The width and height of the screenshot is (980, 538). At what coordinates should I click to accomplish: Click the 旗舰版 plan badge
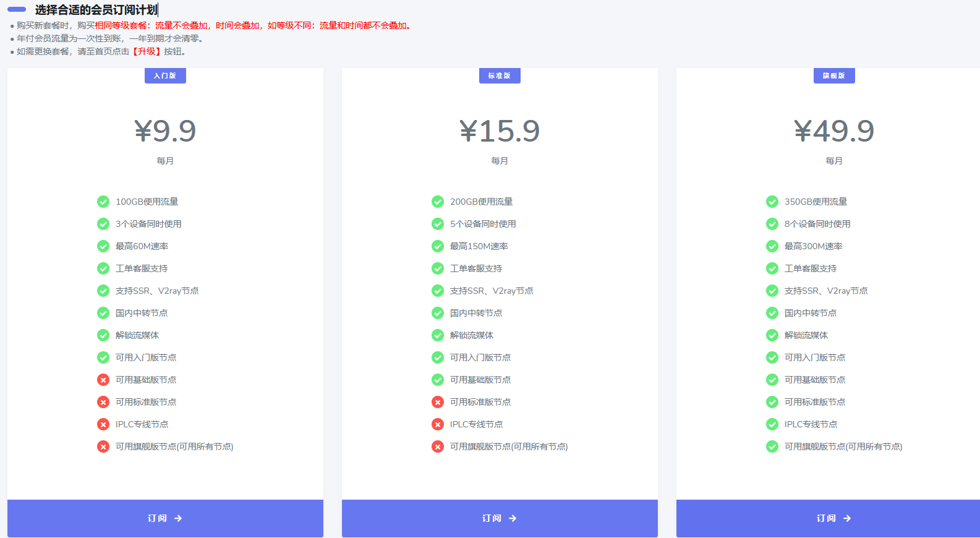(834, 75)
